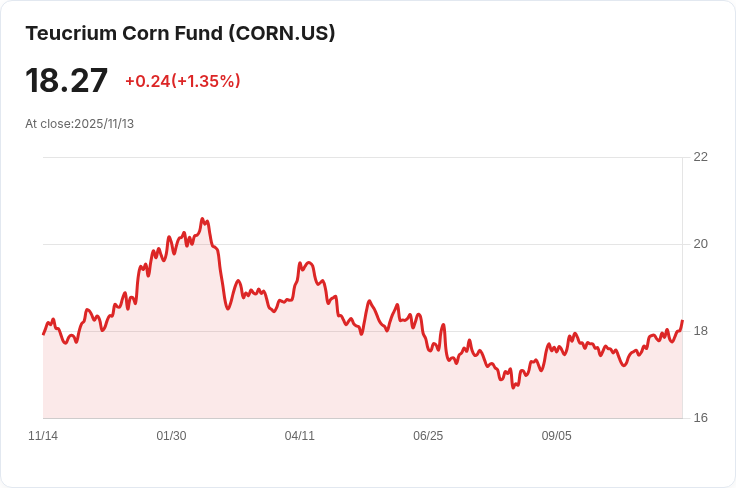Image resolution: width=736 pixels, height=488 pixels.
Task: Click the 11/14 x-axis date label
Action: tap(43, 436)
